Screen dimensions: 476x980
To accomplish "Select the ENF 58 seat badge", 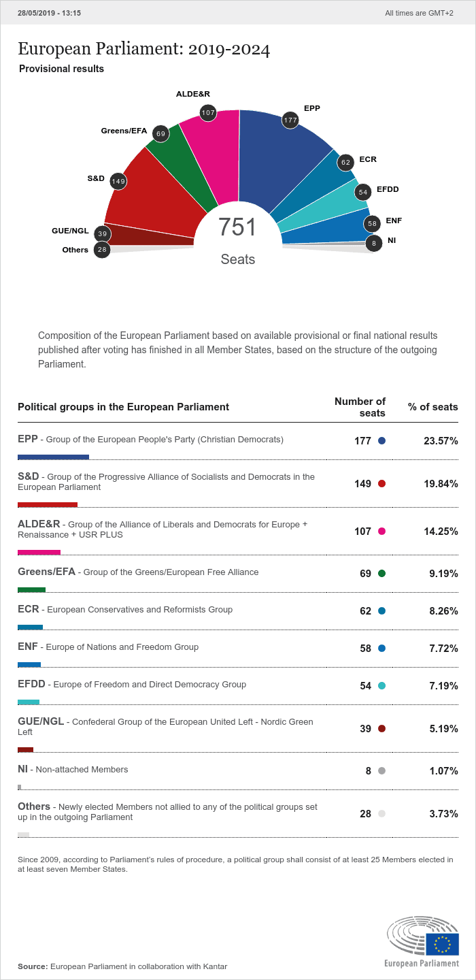I will coord(371,223).
